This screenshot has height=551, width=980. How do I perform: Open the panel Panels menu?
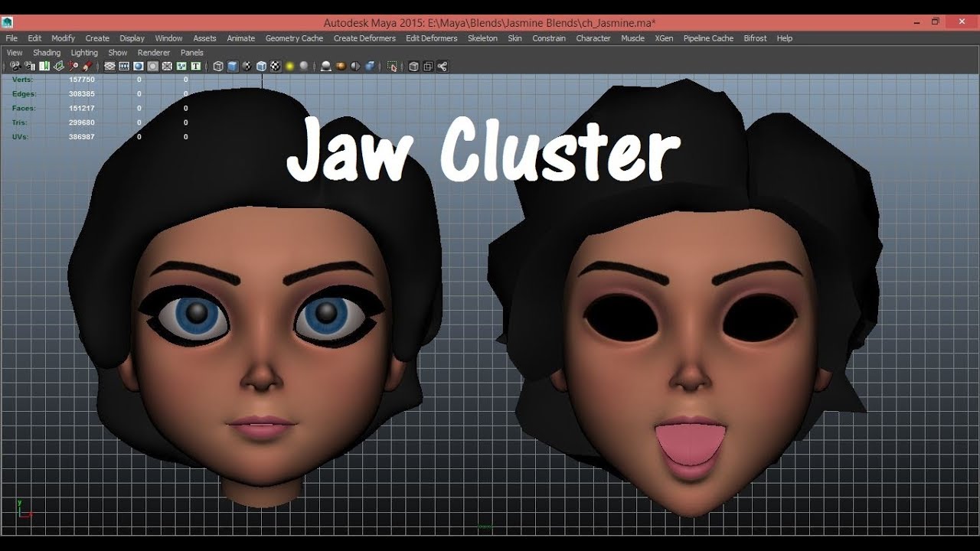pos(192,53)
